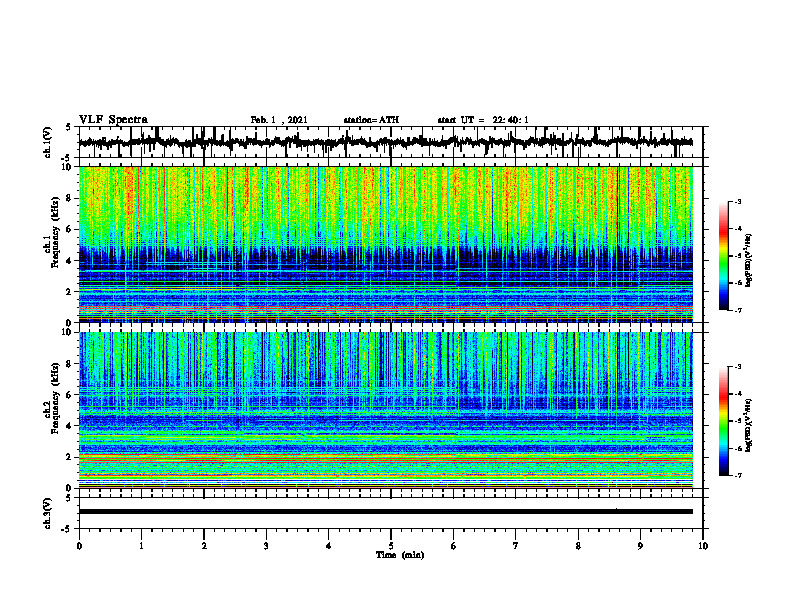This screenshot has width=792, height=612.
Task: Click inside the ch.2 spectrogram panel
Action: tap(385, 410)
